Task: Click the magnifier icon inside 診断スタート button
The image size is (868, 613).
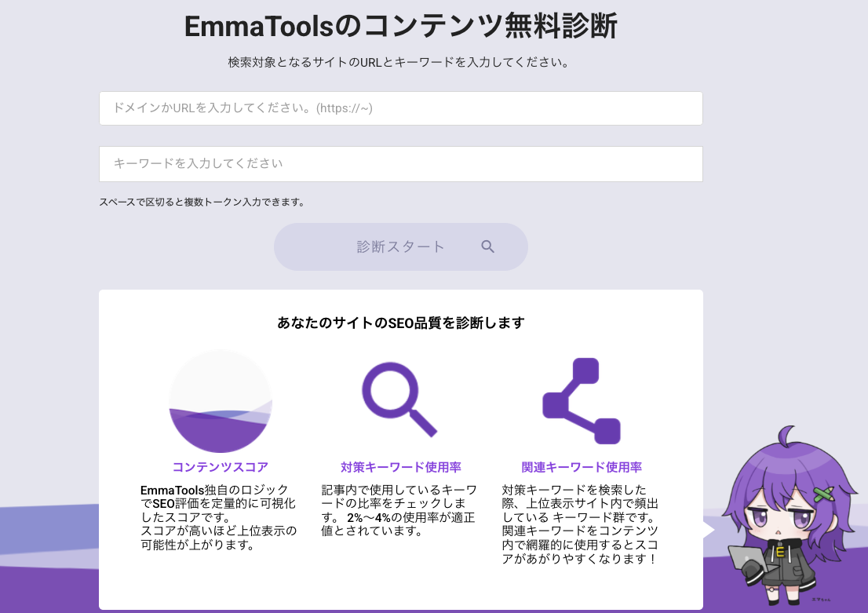Action: [x=487, y=246]
